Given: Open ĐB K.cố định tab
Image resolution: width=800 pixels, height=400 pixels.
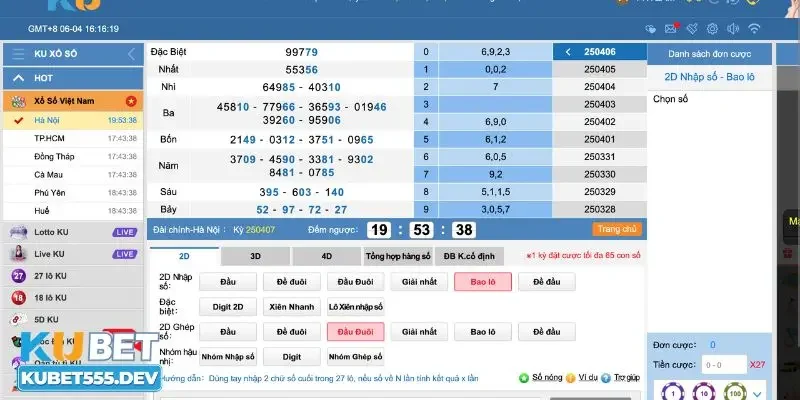Looking at the screenshot, I should [x=469, y=256].
